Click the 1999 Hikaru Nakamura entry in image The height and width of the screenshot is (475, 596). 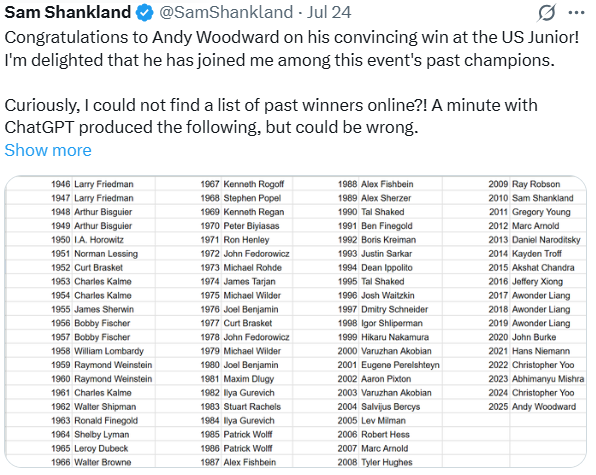(383, 337)
